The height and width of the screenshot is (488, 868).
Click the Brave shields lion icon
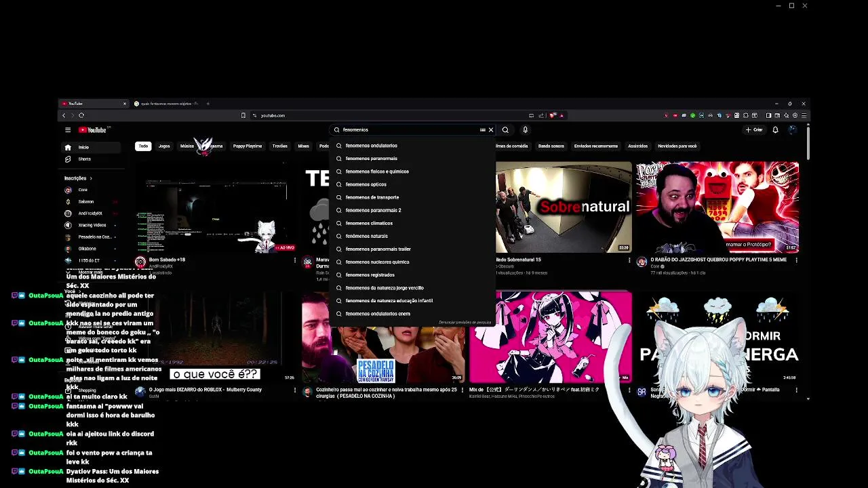click(x=553, y=115)
